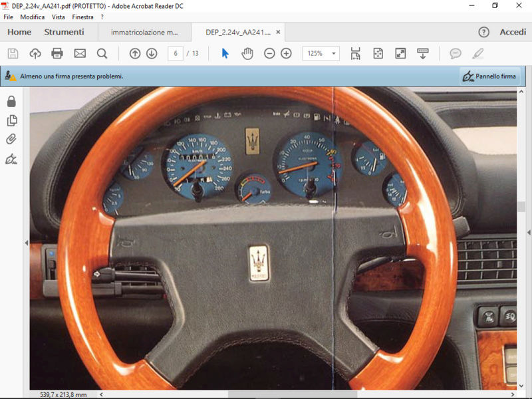Screen dimensions: 532x399
Task: Click the vertical scrollbar thumb
Action: click(521, 207)
